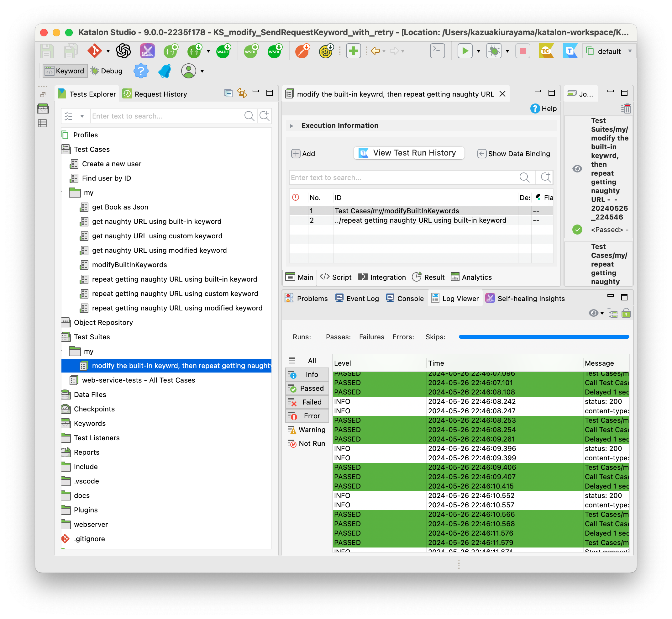Screen dimensions: 672x619
Task: Click Show Data Binding button
Action: click(513, 154)
